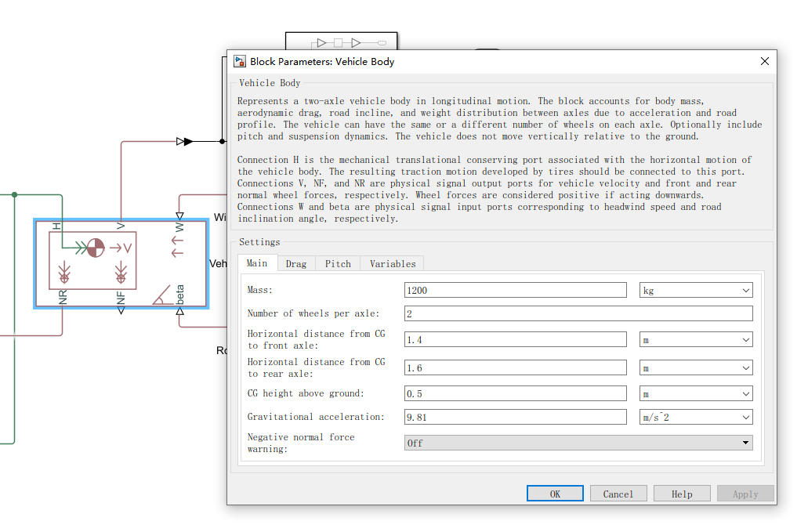Click the green signal junction dot on canvas
The image size is (808, 532).
[14, 194]
